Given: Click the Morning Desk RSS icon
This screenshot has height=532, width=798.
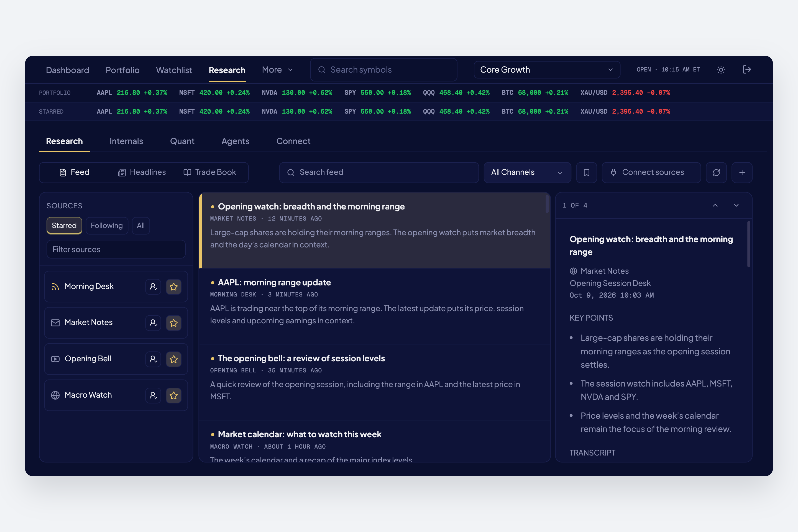Looking at the screenshot, I should pyautogui.click(x=55, y=287).
